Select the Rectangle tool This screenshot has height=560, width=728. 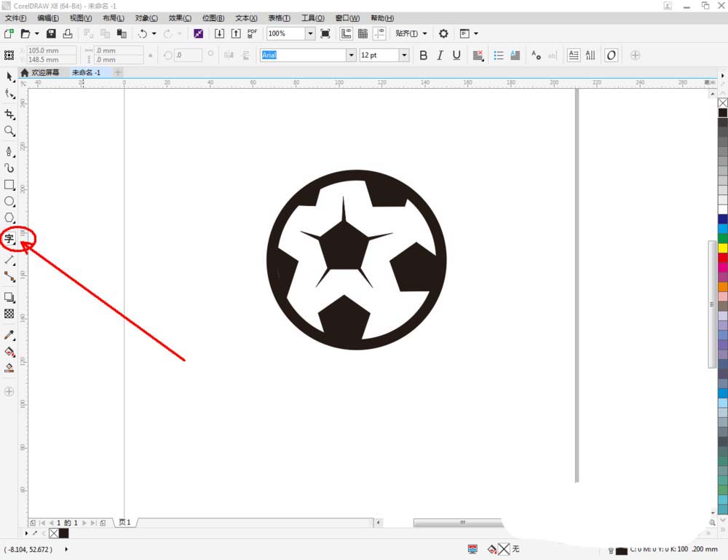9,185
